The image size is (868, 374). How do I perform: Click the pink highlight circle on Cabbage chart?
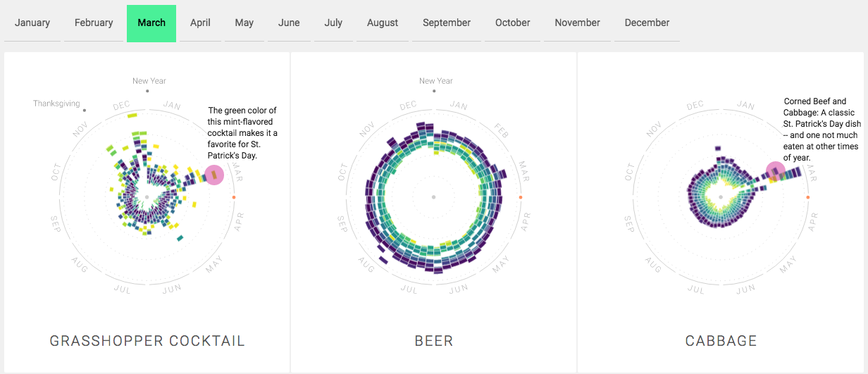tap(776, 172)
